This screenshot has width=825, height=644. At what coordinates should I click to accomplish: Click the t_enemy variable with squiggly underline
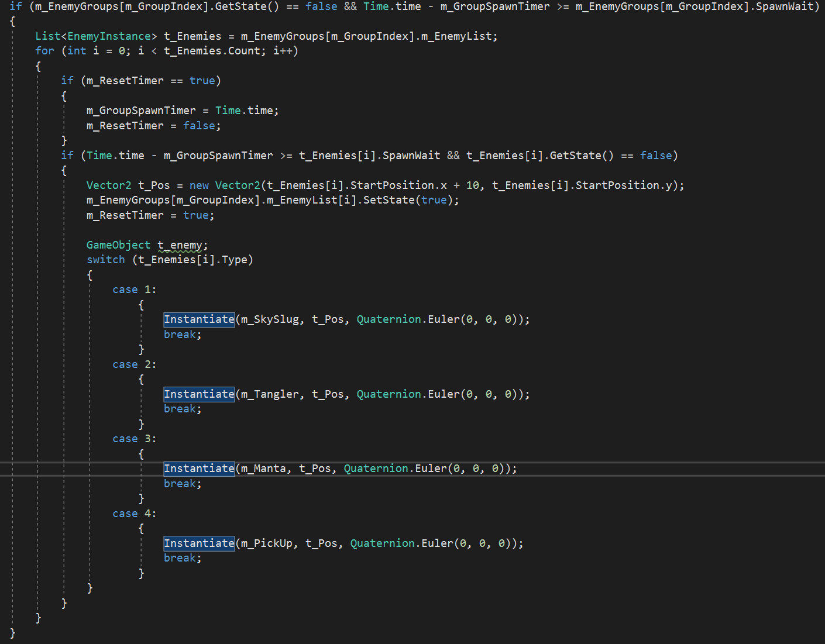point(180,245)
